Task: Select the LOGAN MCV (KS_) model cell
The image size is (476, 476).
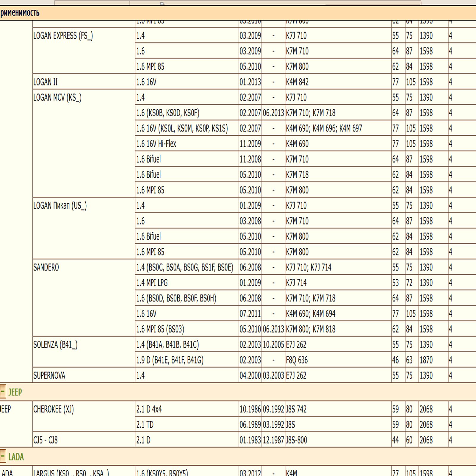Action: 57,98
